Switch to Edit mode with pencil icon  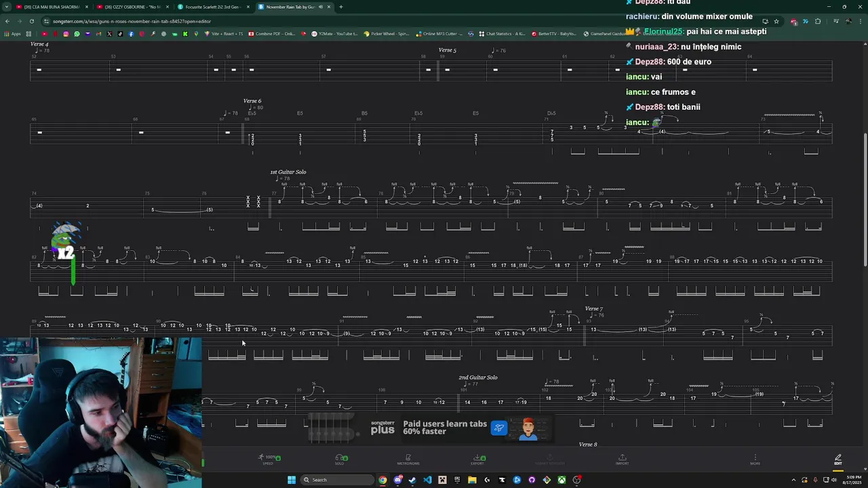pyautogui.click(x=838, y=460)
